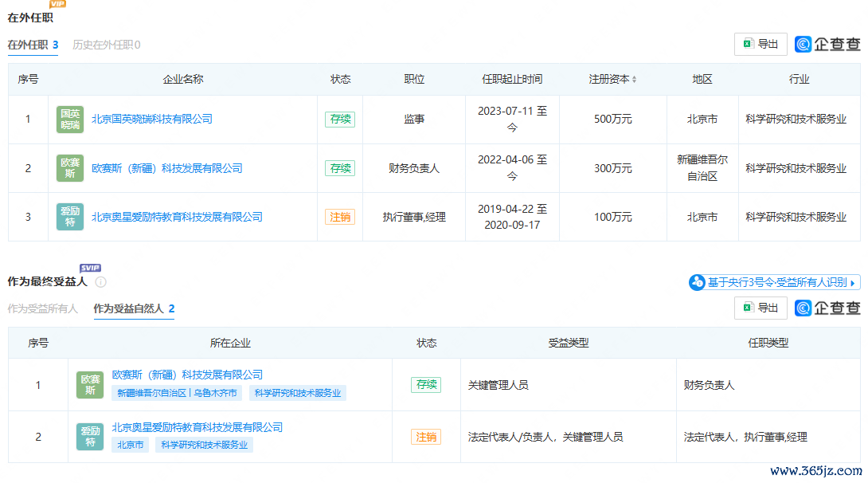Click the 北京市 tag under 北京奥星爱励特 beneficiary row
The image size is (868, 483).
click(x=130, y=445)
